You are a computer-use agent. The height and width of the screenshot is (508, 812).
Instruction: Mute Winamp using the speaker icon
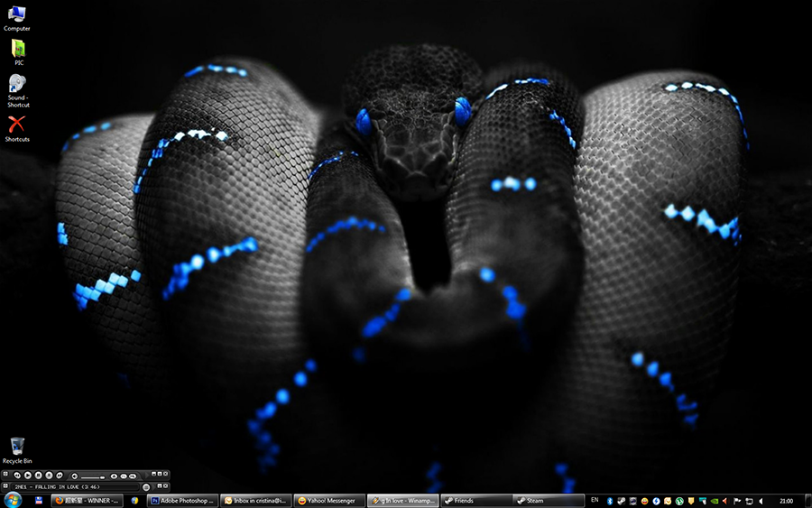click(x=75, y=476)
